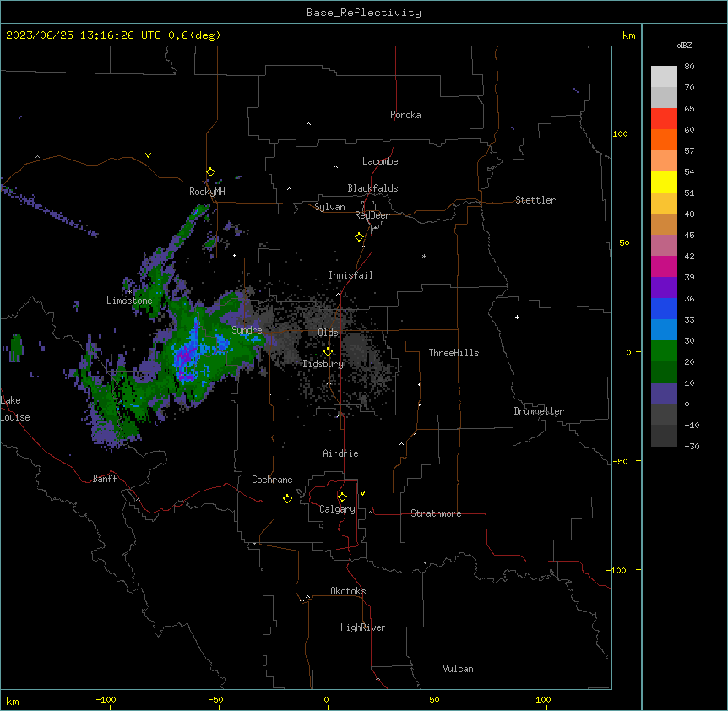Viewport: 728px width, 711px height.
Task: Click the Didsbury label
Action: click(x=323, y=364)
